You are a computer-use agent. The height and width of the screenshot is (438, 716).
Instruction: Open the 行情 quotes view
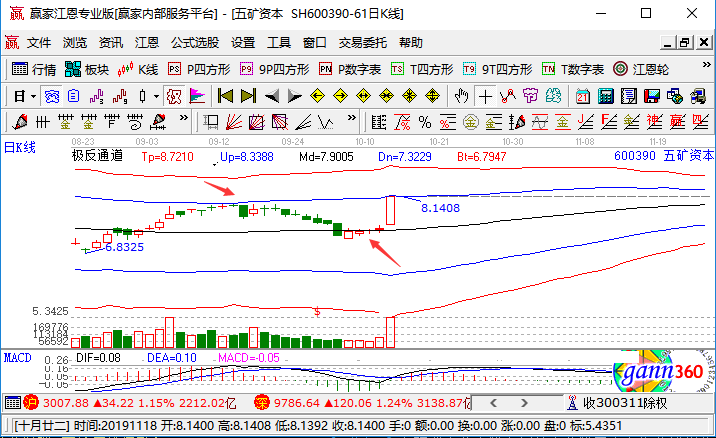[x=33, y=69]
